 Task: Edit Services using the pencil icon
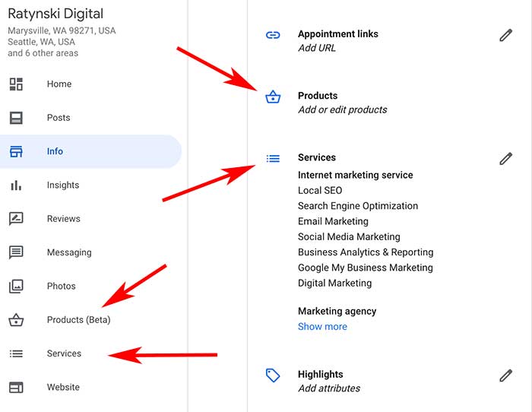pos(505,158)
